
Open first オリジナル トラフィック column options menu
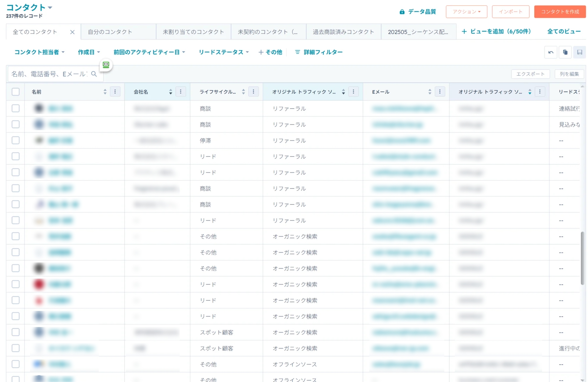pos(353,92)
